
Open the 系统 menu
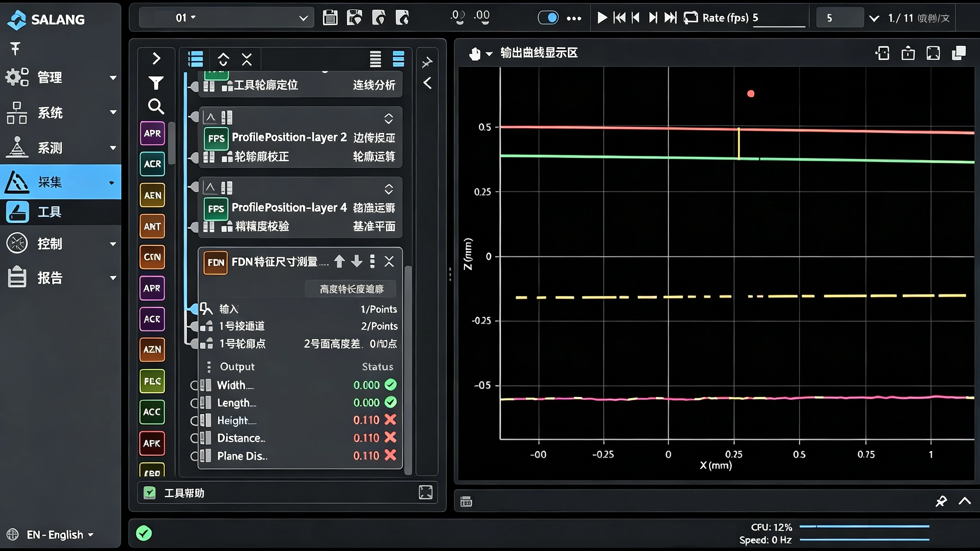coord(61,112)
